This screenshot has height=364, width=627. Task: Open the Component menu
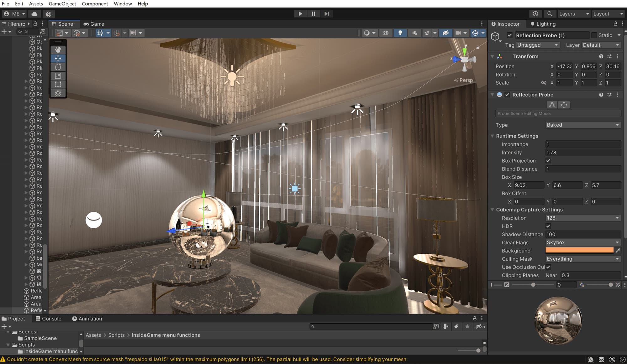[95, 4]
